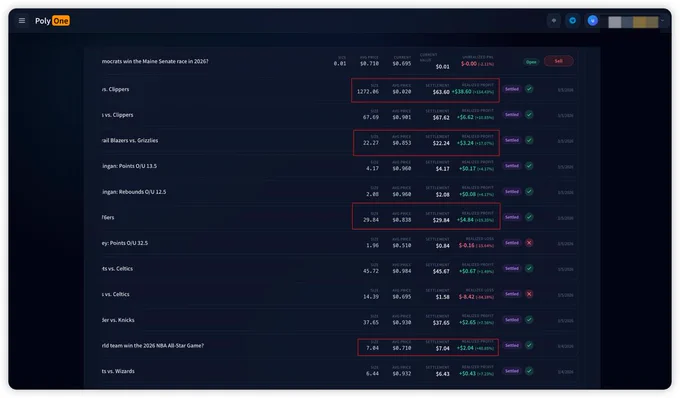Click green check on Wizards row

pos(529,371)
